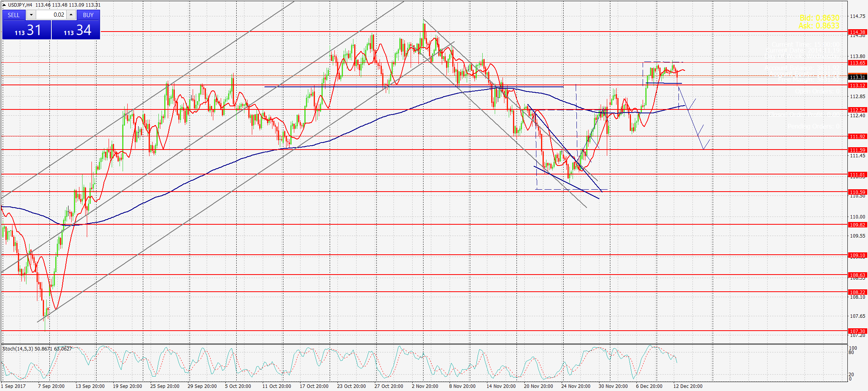The width and height of the screenshot is (868, 391).
Task: Click the 113.65 red price label
Action: (x=857, y=63)
